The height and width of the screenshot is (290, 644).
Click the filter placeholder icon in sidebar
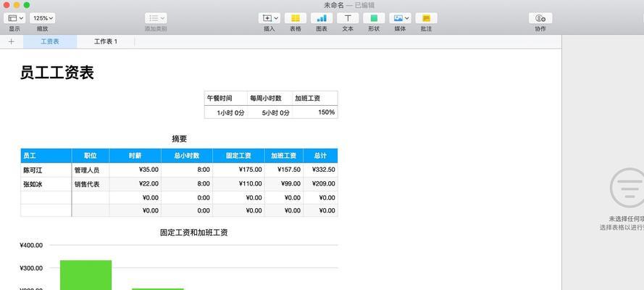(627, 188)
